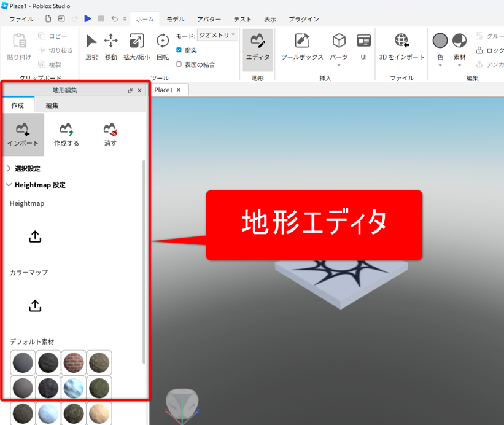
Task: Choose the 拡大/縮小 (Scale) tool
Action: point(136,46)
